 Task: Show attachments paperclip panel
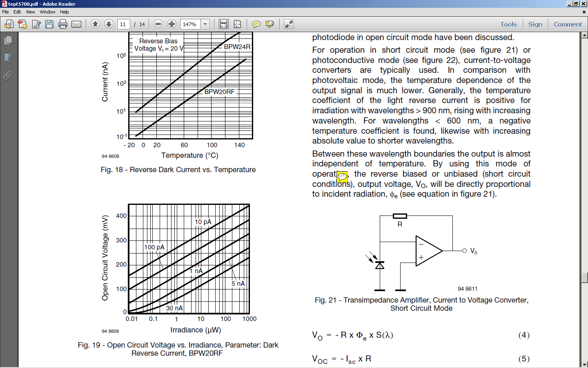point(8,75)
